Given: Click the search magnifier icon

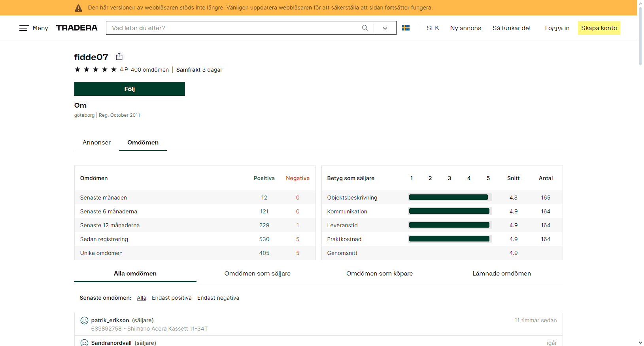Looking at the screenshot, I should click(364, 28).
